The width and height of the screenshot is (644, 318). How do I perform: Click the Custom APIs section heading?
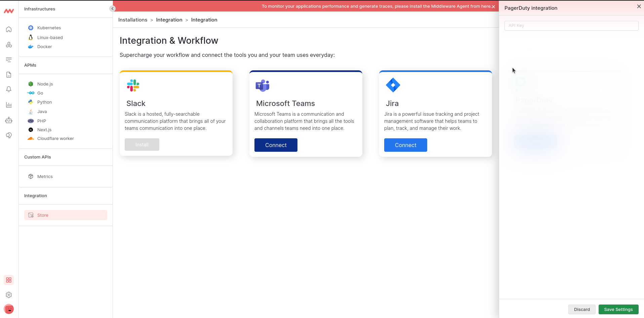pos(38,157)
